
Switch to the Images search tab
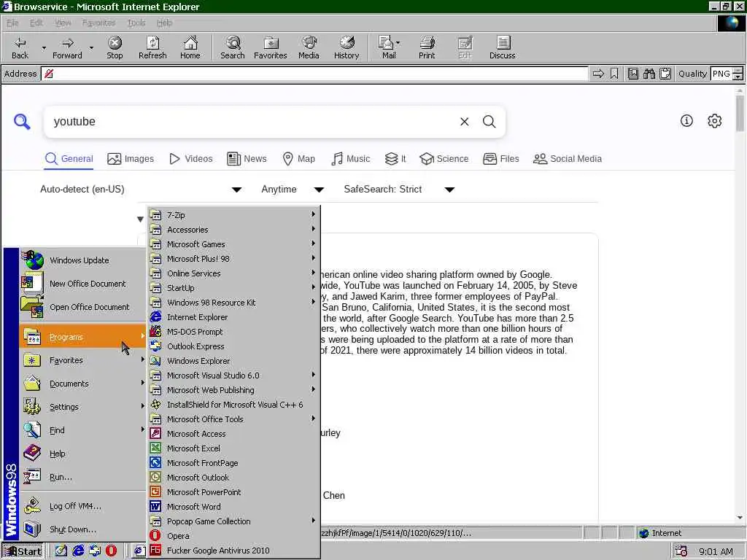(131, 158)
